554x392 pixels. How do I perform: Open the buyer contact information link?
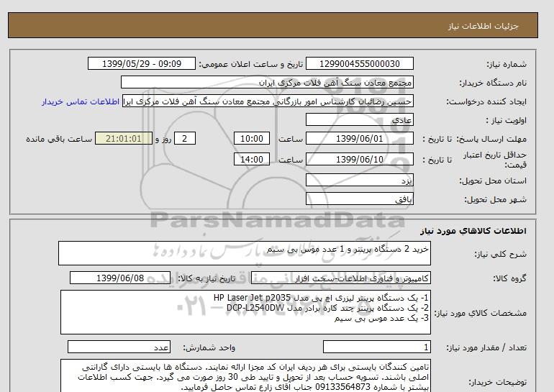[81, 101]
